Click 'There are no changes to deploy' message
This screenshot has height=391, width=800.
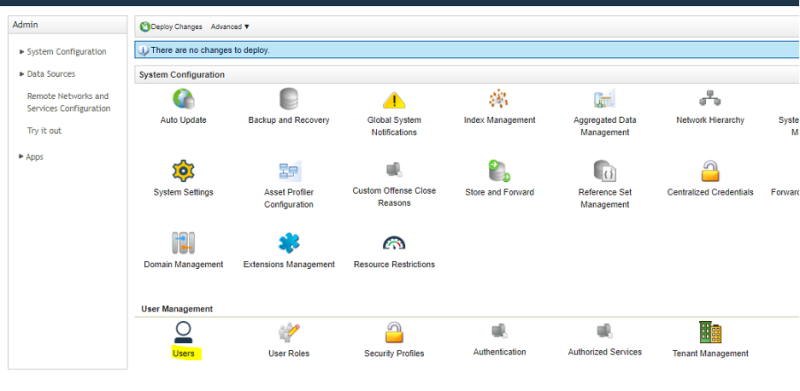click(210, 51)
